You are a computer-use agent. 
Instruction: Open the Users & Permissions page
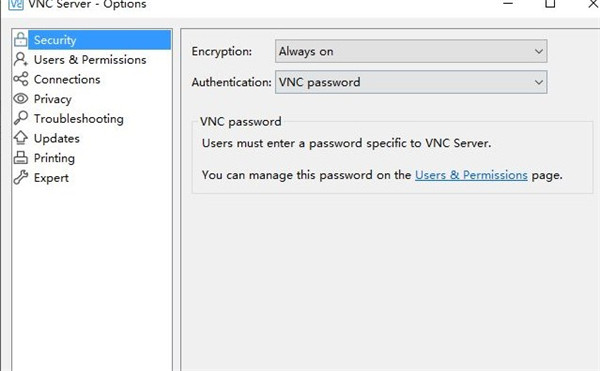pyautogui.click(x=90, y=60)
